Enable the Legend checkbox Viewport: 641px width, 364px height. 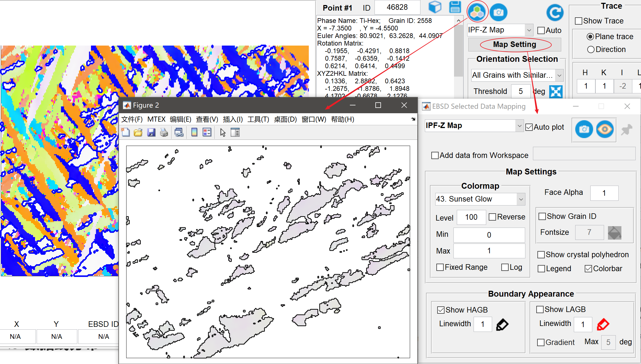coord(541,269)
